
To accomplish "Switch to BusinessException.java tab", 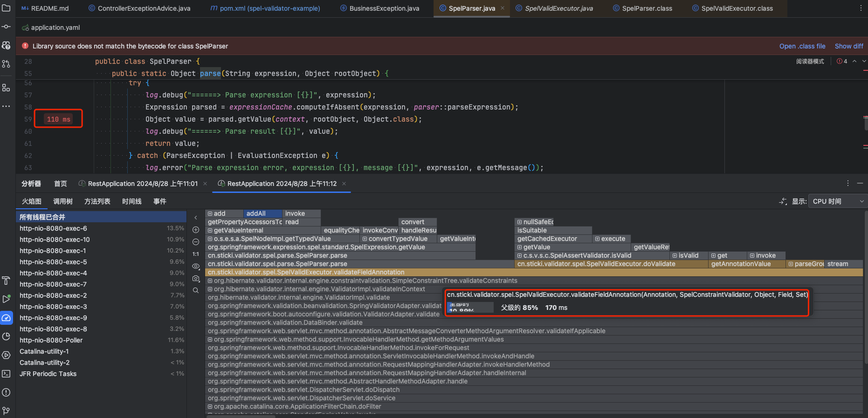I will click(x=379, y=8).
